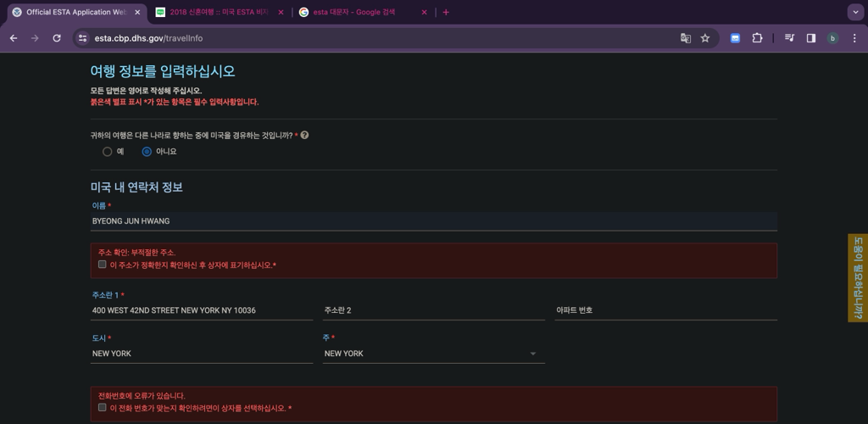This screenshot has height=424, width=868.
Task: Open the Extensions puzzle piece menu
Action: pos(757,38)
